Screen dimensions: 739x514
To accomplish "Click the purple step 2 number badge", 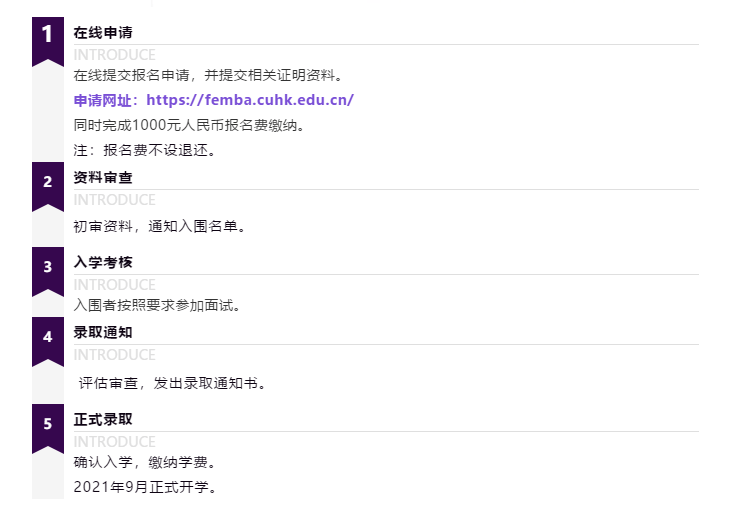I will pos(47,182).
